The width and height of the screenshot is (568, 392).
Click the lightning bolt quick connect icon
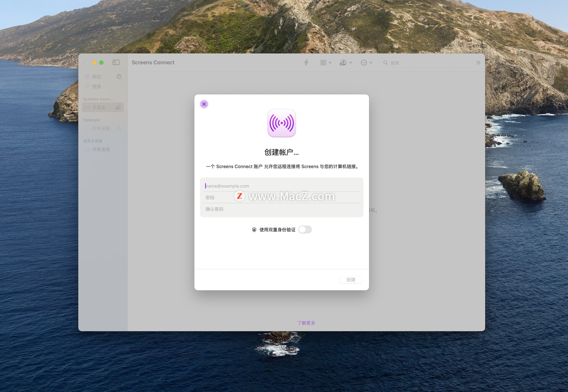tap(306, 62)
